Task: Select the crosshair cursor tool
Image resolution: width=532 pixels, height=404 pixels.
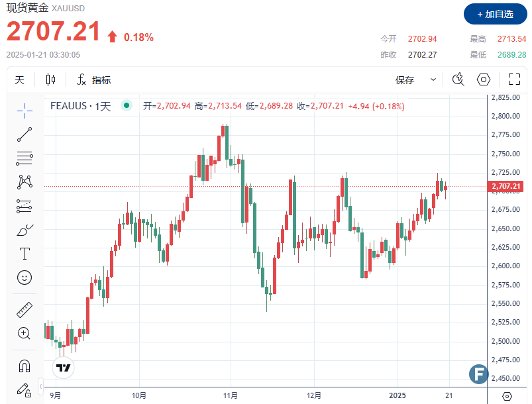Action: pos(25,110)
